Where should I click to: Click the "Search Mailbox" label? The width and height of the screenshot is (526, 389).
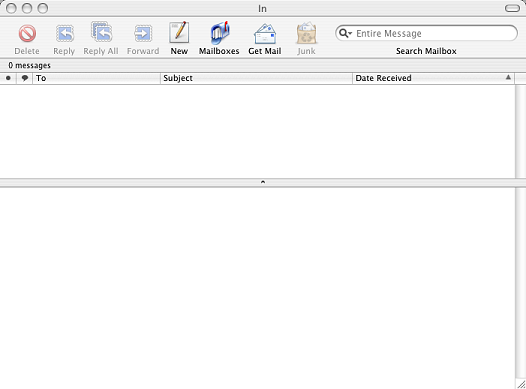coord(426,51)
